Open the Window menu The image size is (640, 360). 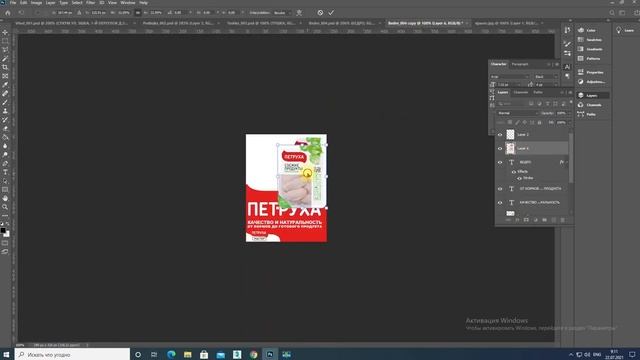click(x=128, y=2)
